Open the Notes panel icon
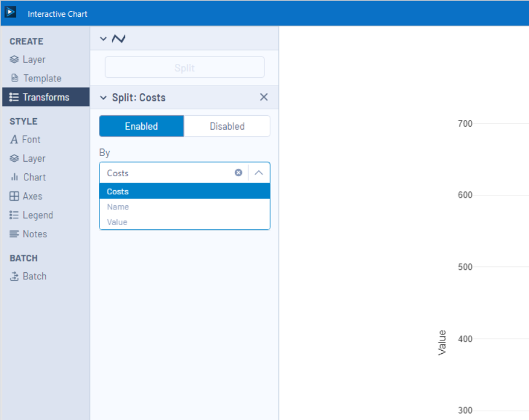This screenshot has width=529, height=420. 15,234
